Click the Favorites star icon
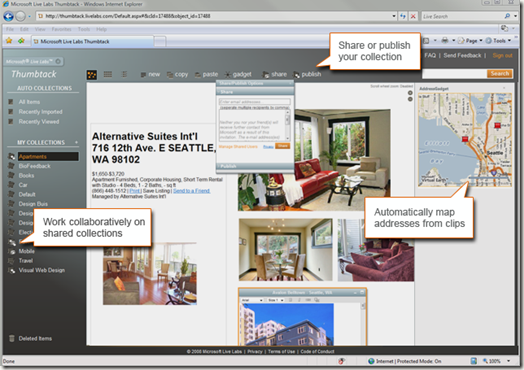The width and height of the screenshot is (524, 370). [x=9, y=41]
